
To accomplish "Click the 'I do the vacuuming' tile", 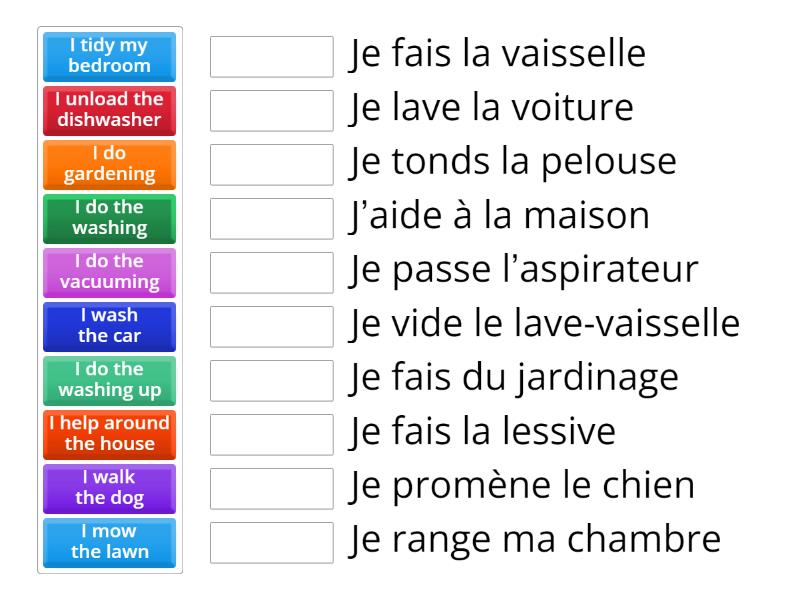I will click(x=110, y=272).
